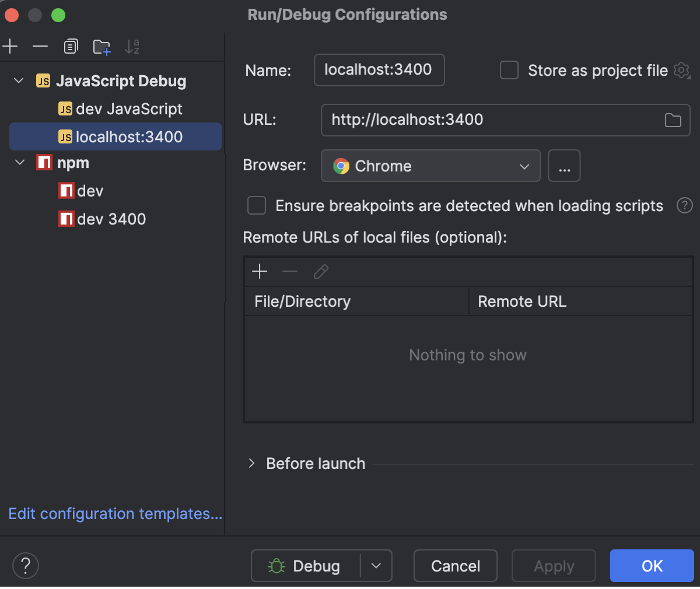The width and height of the screenshot is (700, 589).
Task: Expand the Before launch section
Action: tap(251, 463)
